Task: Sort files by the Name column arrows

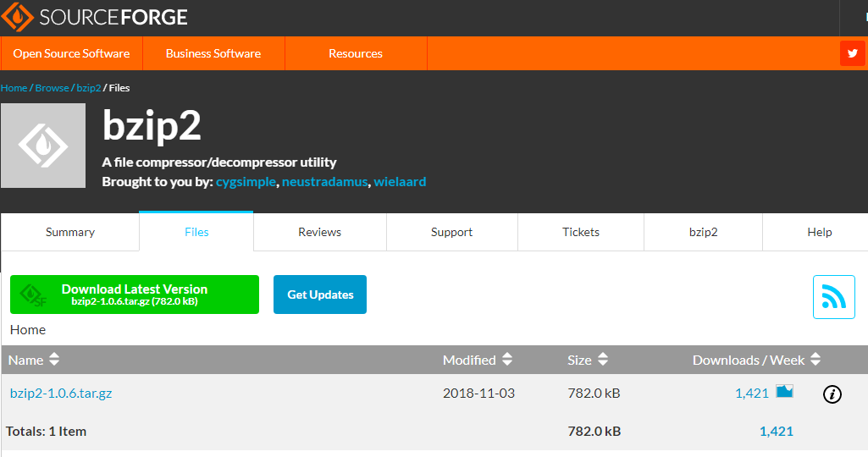Action: point(53,360)
